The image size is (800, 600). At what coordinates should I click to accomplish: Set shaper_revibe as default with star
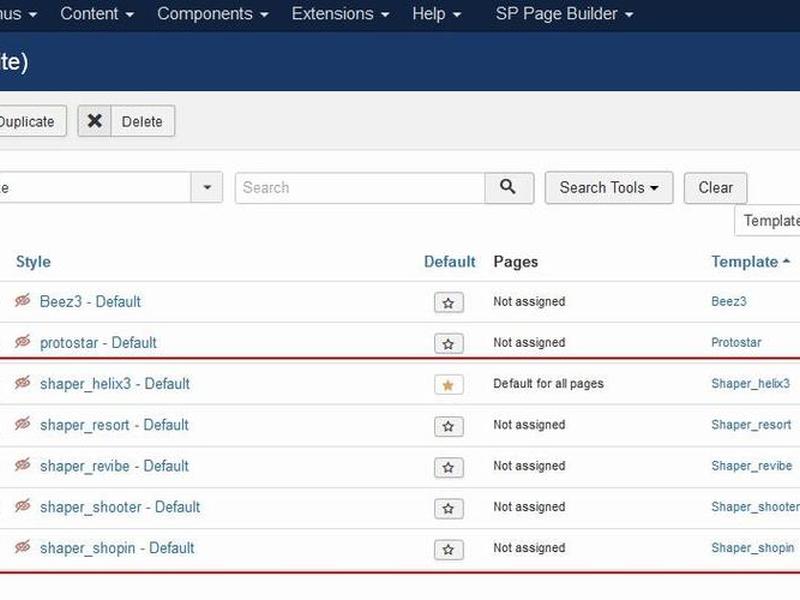point(448,467)
